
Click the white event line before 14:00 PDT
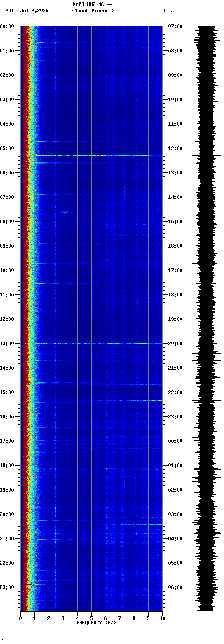click(97, 360)
